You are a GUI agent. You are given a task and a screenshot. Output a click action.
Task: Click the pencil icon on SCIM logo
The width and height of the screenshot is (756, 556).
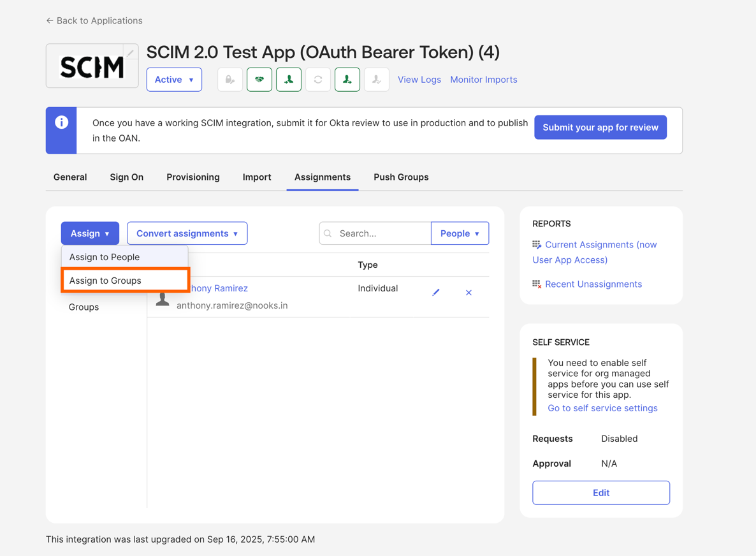(131, 52)
